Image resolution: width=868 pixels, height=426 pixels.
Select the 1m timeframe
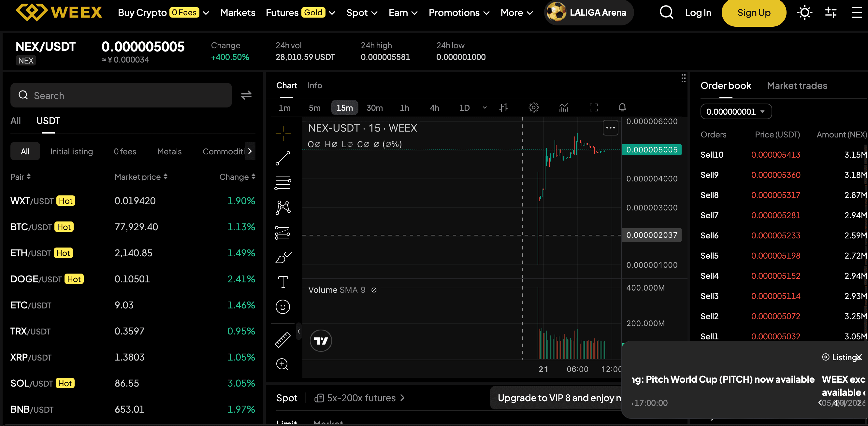(284, 108)
